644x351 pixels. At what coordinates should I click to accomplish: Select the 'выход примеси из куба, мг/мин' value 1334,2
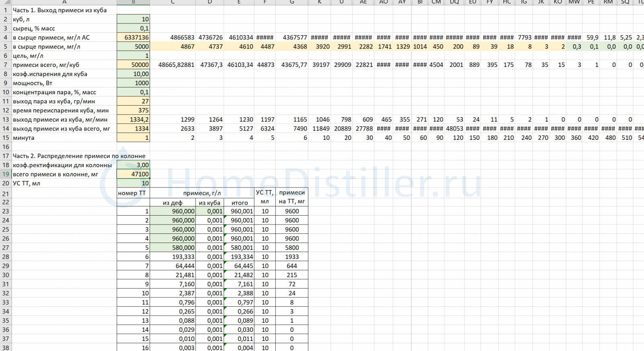[x=133, y=120]
